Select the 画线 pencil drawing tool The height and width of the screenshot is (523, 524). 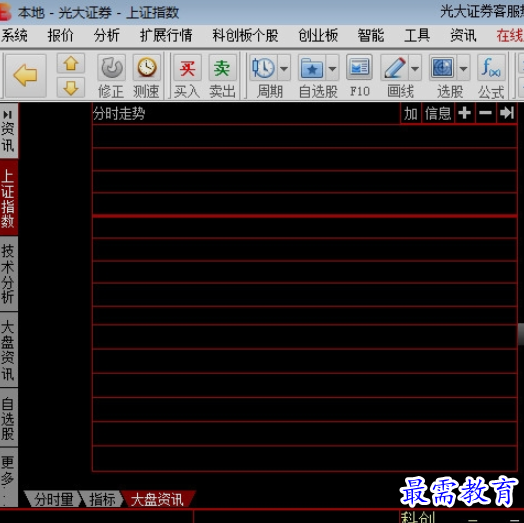395,68
